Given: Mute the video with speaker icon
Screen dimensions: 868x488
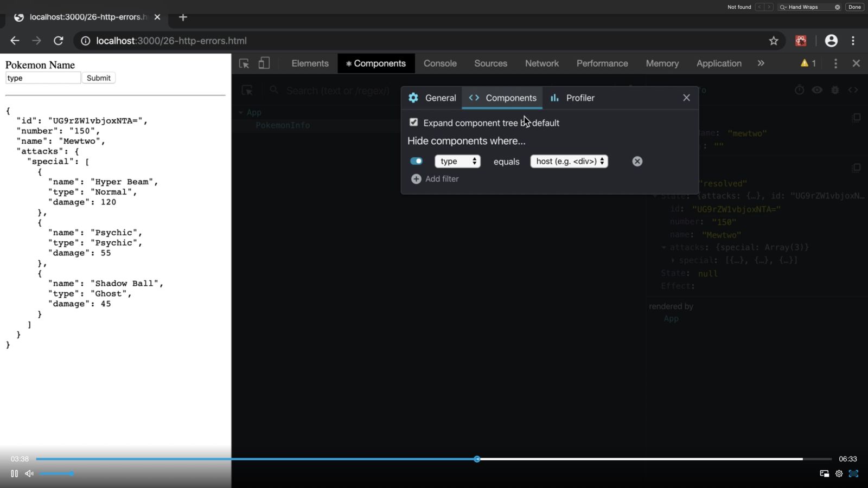Looking at the screenshot, I should [29, 473].
